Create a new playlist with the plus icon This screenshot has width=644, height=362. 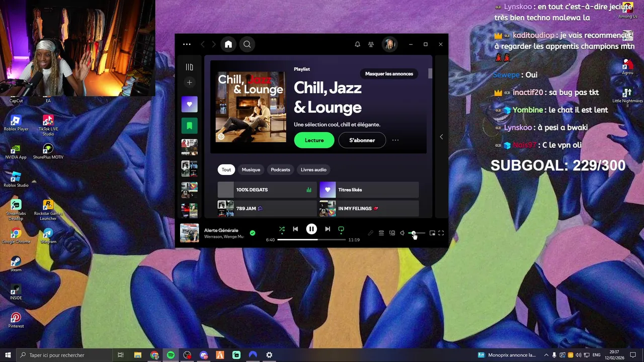[x=189, y=82]
